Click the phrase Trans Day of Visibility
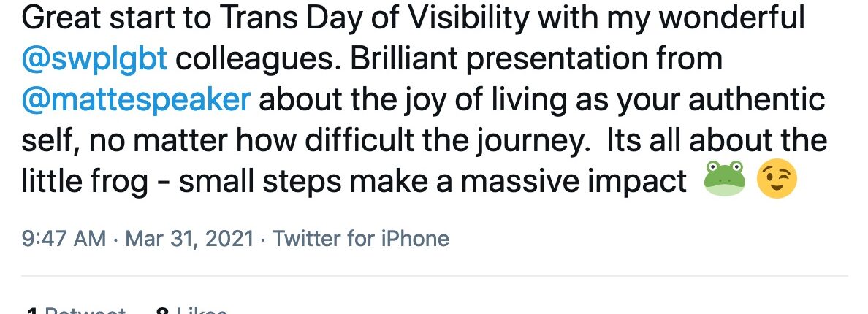Viewport: 868px width, 314px height. (x=375, y=19)
